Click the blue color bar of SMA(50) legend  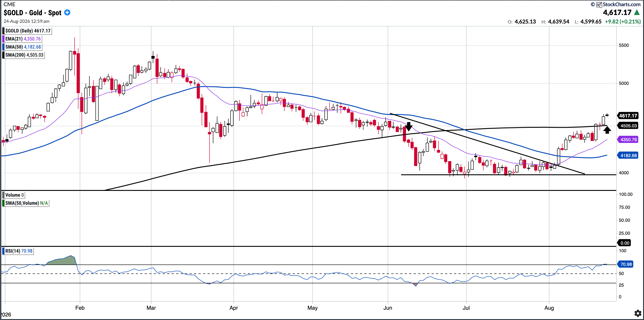coord(3,47)
